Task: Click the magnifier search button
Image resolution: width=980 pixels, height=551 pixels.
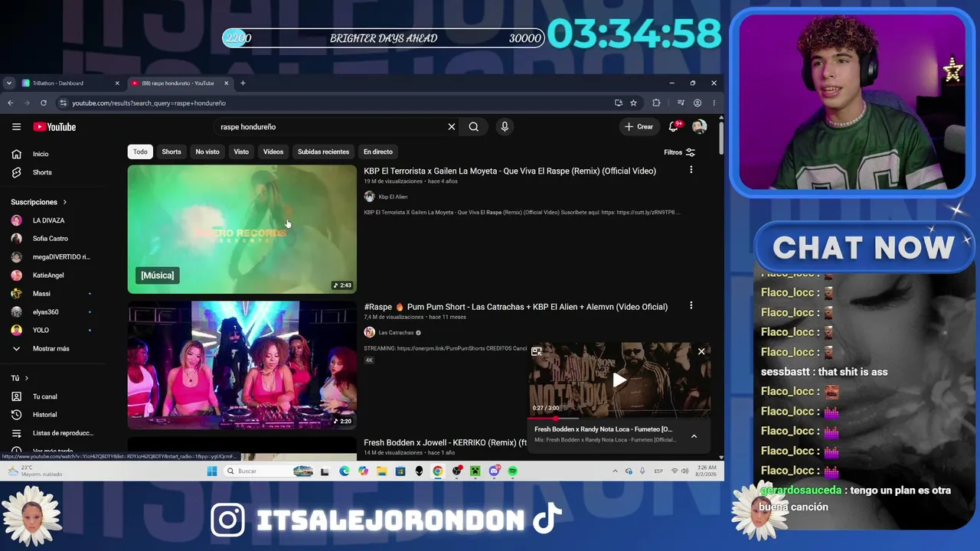Action: click(474, 127)
